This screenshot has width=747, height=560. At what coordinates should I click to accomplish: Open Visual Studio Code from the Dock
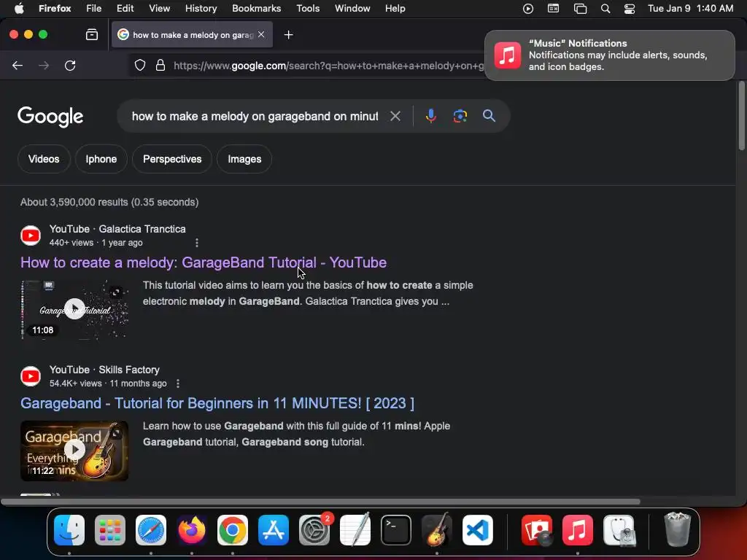click(477, 530)
